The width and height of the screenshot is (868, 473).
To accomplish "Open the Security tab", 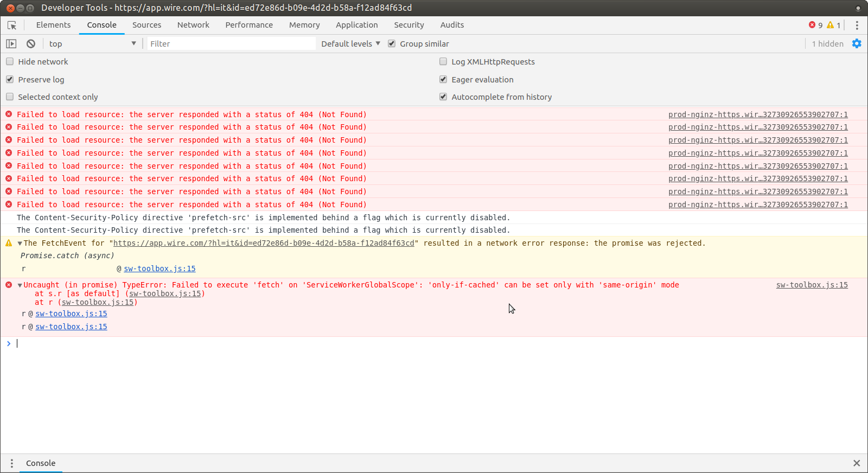I will coord(409,25).
